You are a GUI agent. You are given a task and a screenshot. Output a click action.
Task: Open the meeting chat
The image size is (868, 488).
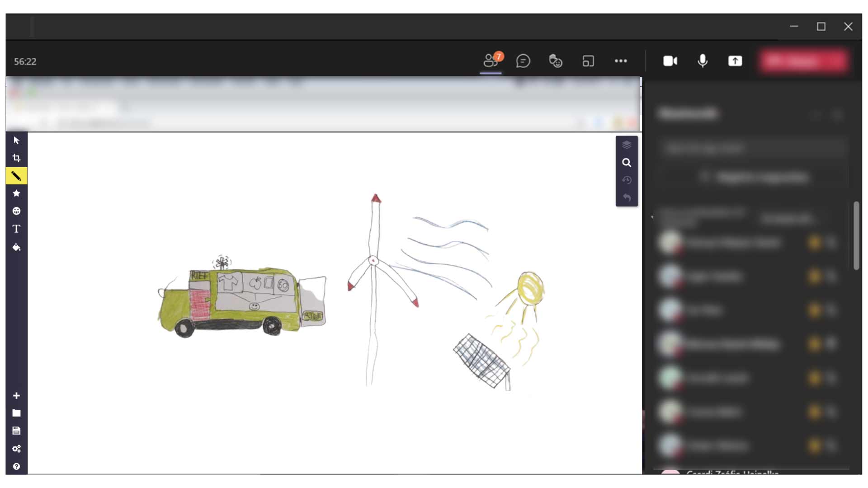coord(524,61)
